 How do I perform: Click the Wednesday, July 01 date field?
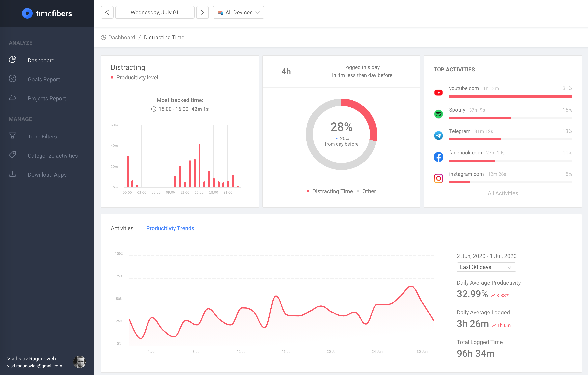155,12
